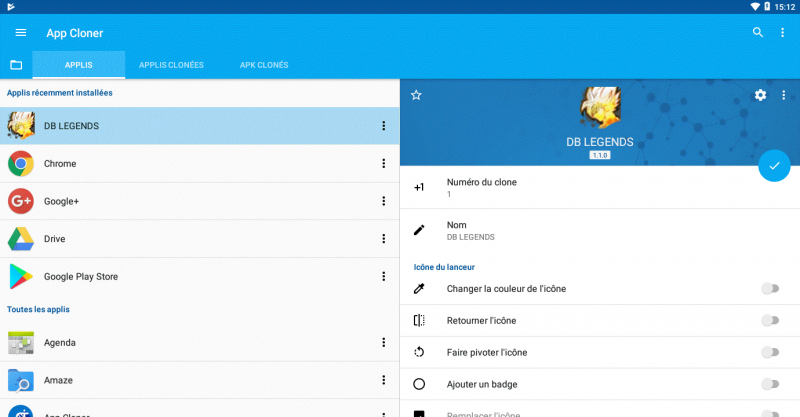Click the folder icon beside the tabs
The image size is (800, 417).
[x=16, y=65]
